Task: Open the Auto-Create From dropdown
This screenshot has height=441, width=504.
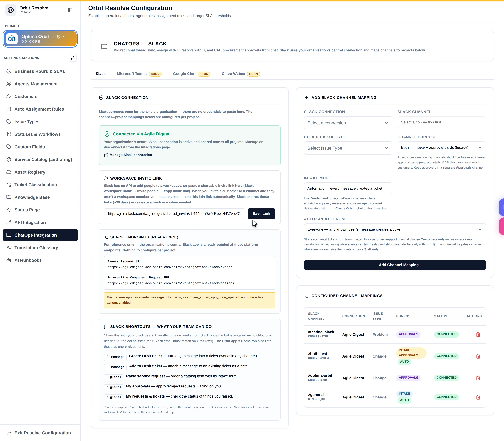Action: pyautogui.click(x=395, y=229)
